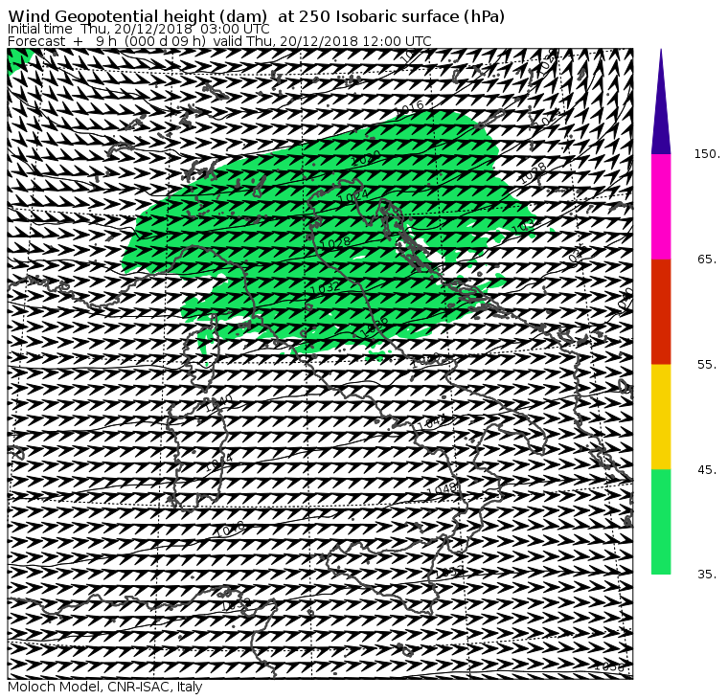This screenshot has width=728, height=700.
Task: Click the magenta 65-150 legend color band
Action: [x=661, y=207]
